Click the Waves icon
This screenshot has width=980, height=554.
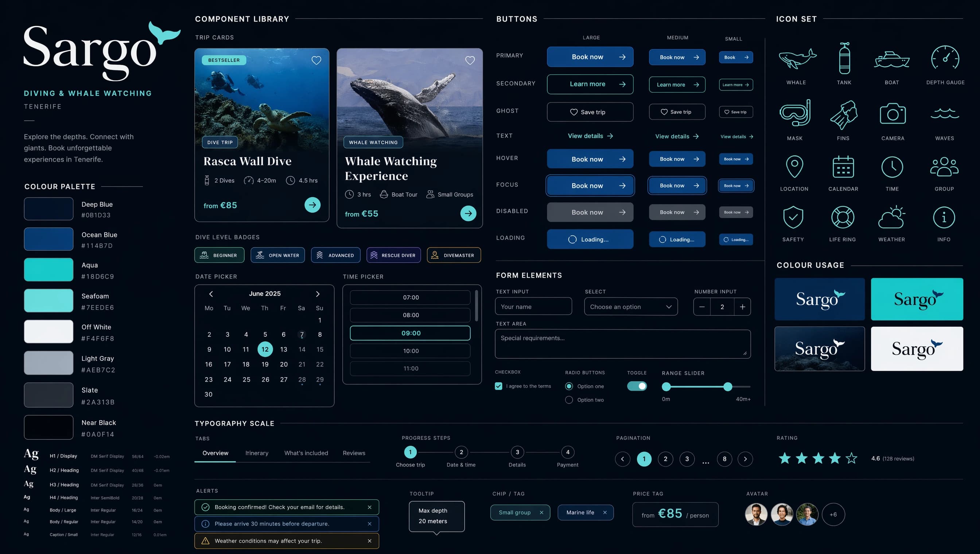click(944, 113)
